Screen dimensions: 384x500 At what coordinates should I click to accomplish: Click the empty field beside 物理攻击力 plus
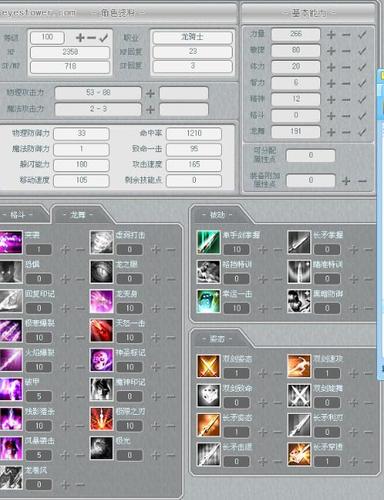point(184,93)
